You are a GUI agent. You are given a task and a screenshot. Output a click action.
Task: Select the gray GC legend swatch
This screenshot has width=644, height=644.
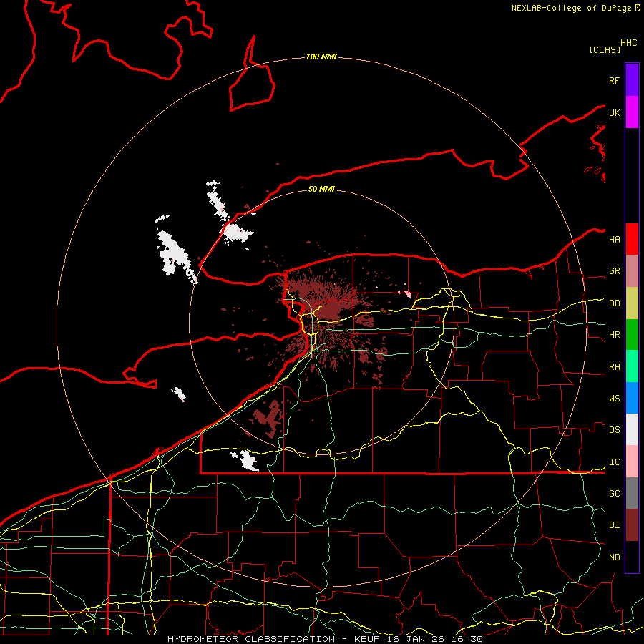(x=632, y=493)
